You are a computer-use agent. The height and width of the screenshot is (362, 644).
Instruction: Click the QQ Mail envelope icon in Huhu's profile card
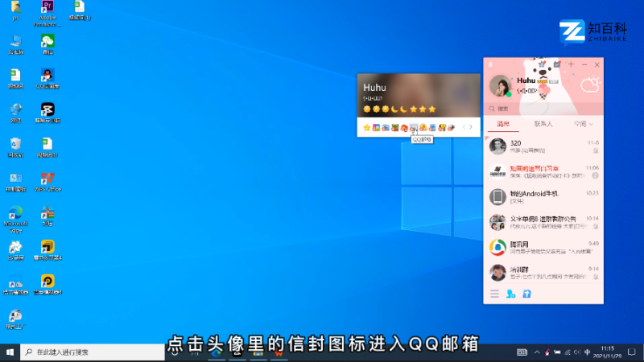coord(413,128)
